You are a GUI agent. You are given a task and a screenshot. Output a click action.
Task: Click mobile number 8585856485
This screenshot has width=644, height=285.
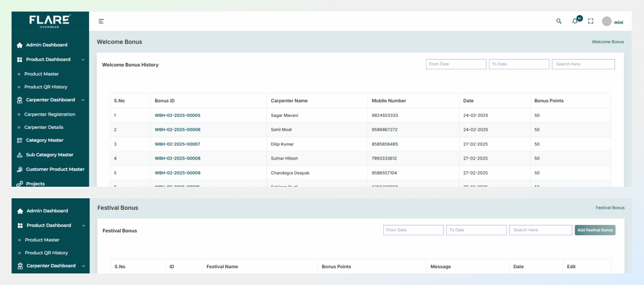(x=385, y=144)
